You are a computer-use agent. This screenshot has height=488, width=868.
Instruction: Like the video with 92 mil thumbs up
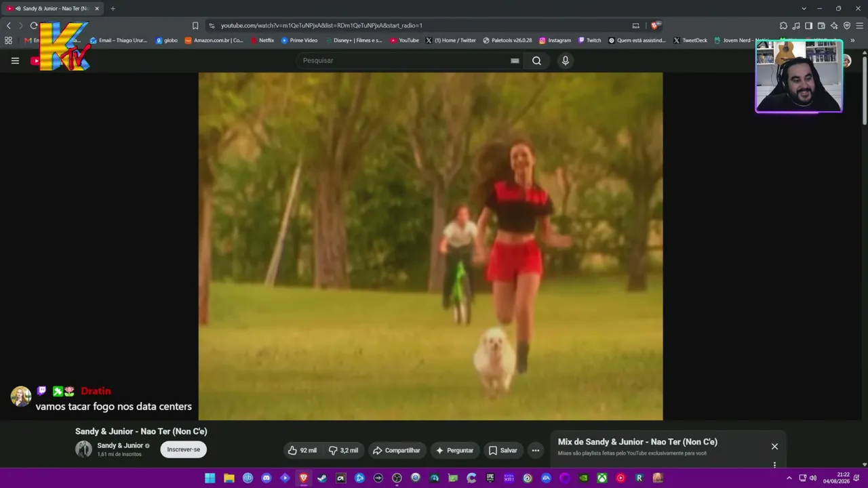point(302,450)
